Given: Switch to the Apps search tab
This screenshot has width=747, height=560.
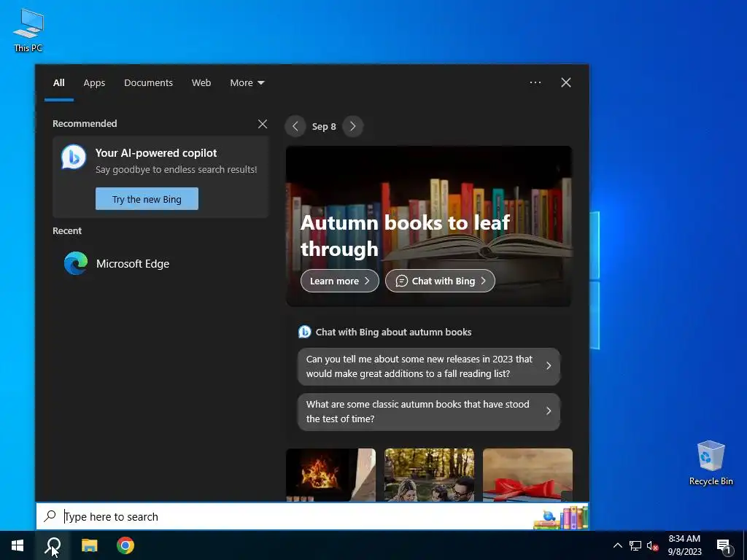Looking at the screenshot, I should (94, 83).
